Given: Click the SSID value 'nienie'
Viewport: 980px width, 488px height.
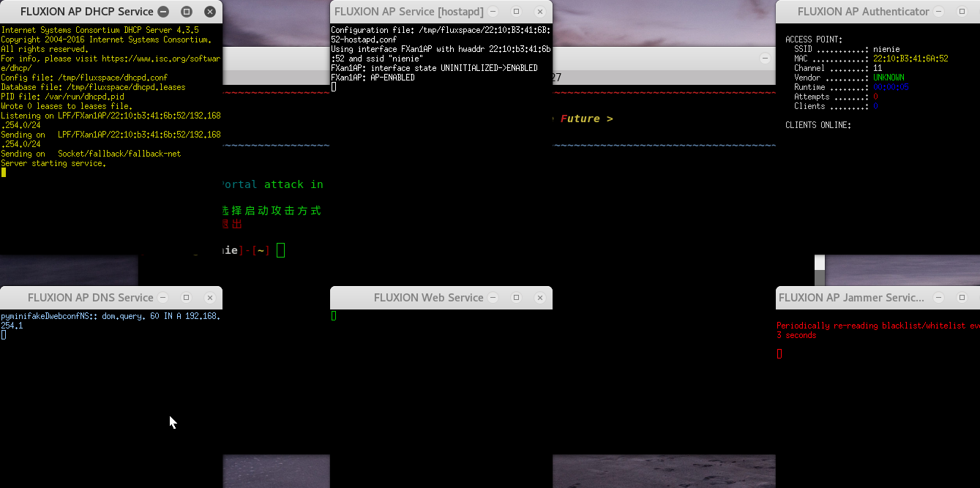Looking at the screenshot, I should click(x=886, y=49).
